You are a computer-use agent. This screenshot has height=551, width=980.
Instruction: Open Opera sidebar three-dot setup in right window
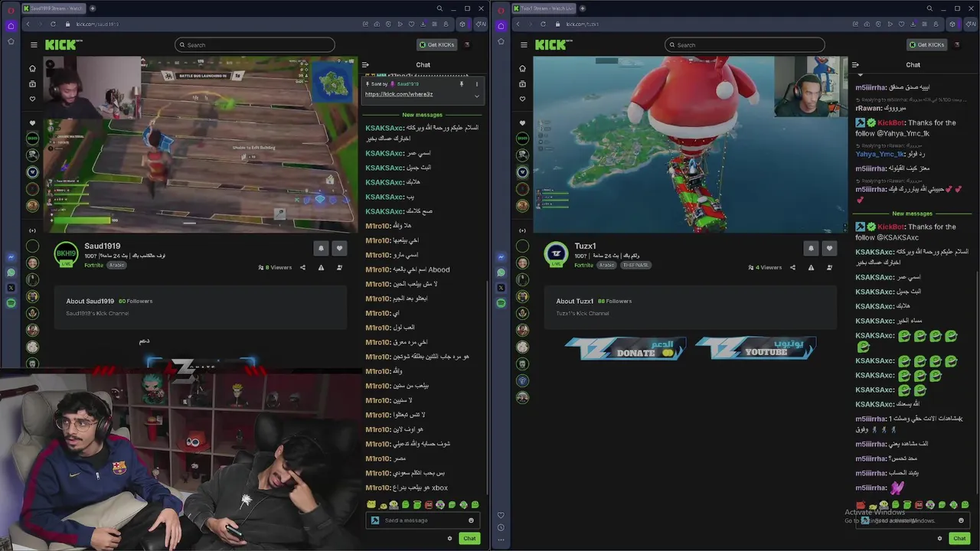pos(501,540)
